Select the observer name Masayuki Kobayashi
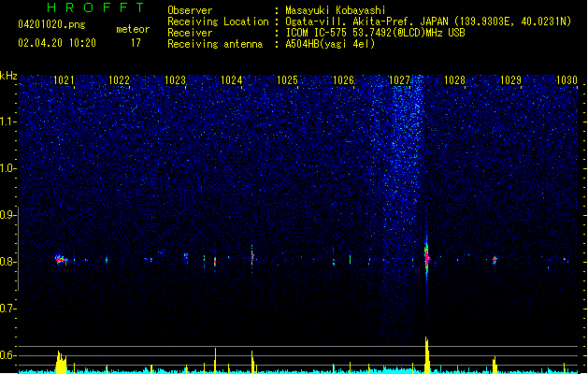The image size is (588, 374). click(x=336, y=10)
